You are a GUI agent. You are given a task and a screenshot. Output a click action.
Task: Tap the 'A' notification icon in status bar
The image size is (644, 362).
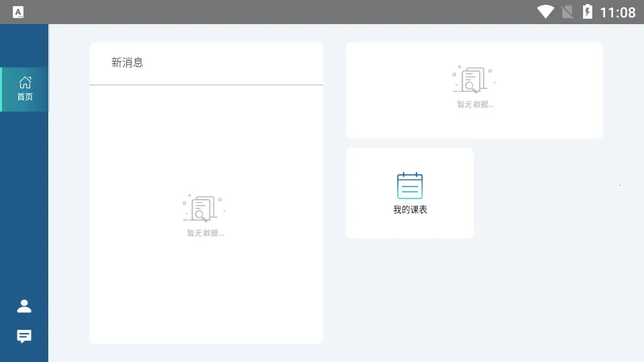click(x=18, y=12)
